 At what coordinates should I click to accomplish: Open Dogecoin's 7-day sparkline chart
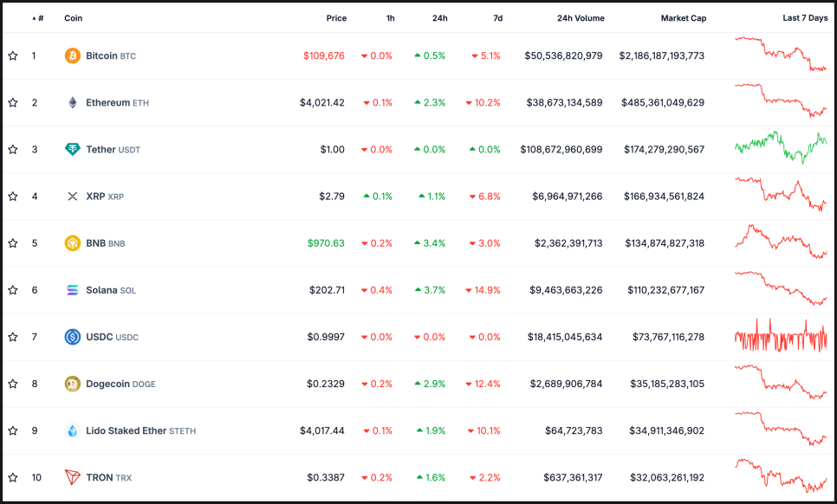point(781,382)
